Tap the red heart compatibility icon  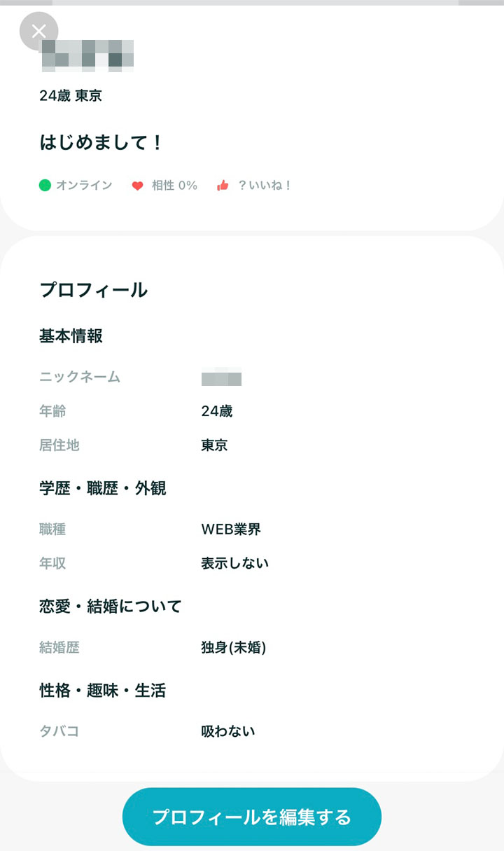pyautogui.click(x=137, y=186)
